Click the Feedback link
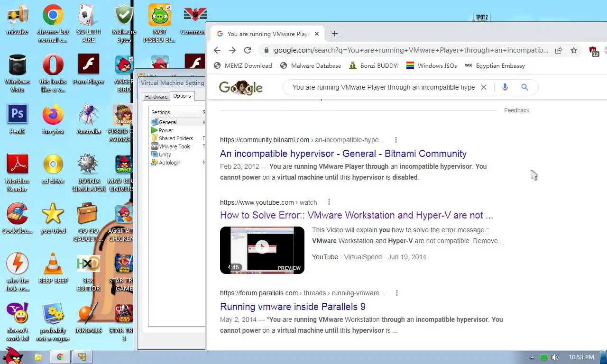The height and width of the screenshot is (364, 607). pos(516,110)
